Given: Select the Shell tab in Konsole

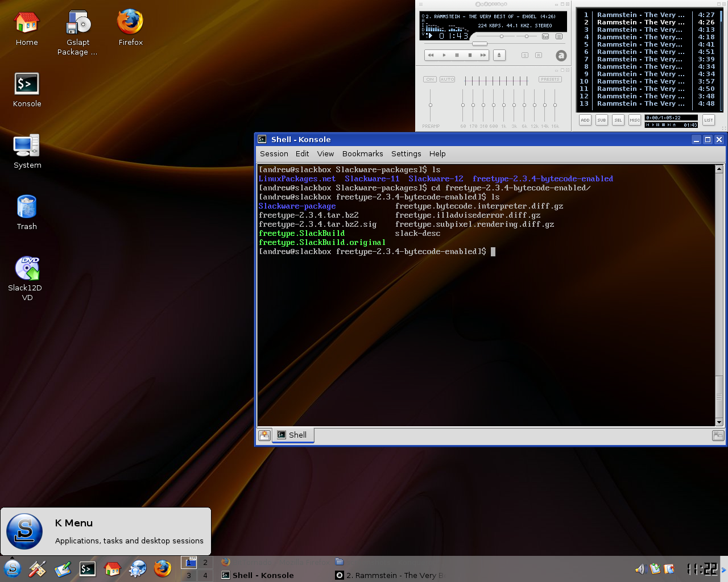Looking at the screenshot, I should pos(292,435).
